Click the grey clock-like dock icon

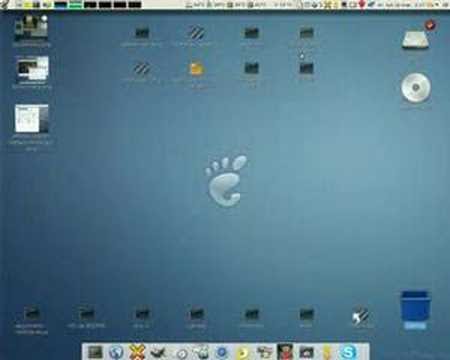click(182, 353)
